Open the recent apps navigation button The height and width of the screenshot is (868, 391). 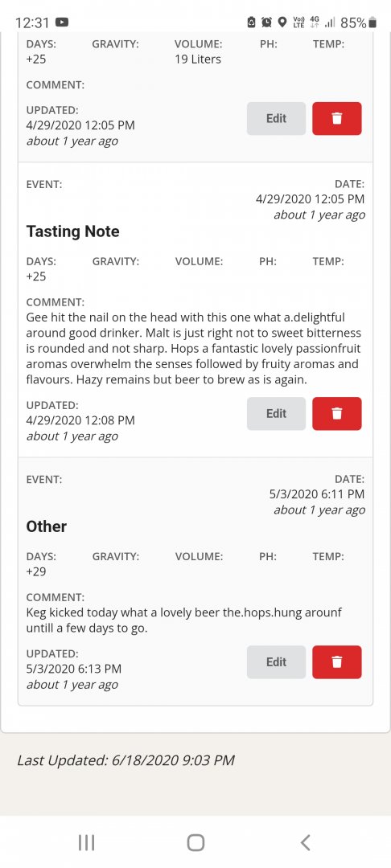(86, 842)
